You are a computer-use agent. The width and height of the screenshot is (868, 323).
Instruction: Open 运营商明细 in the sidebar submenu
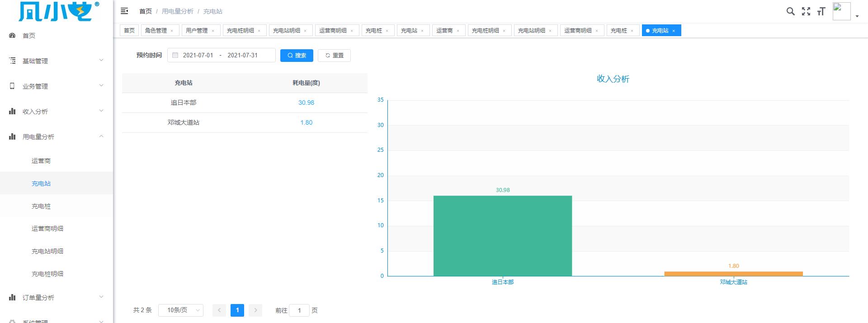pyautogui.click(x=47, y=229)
